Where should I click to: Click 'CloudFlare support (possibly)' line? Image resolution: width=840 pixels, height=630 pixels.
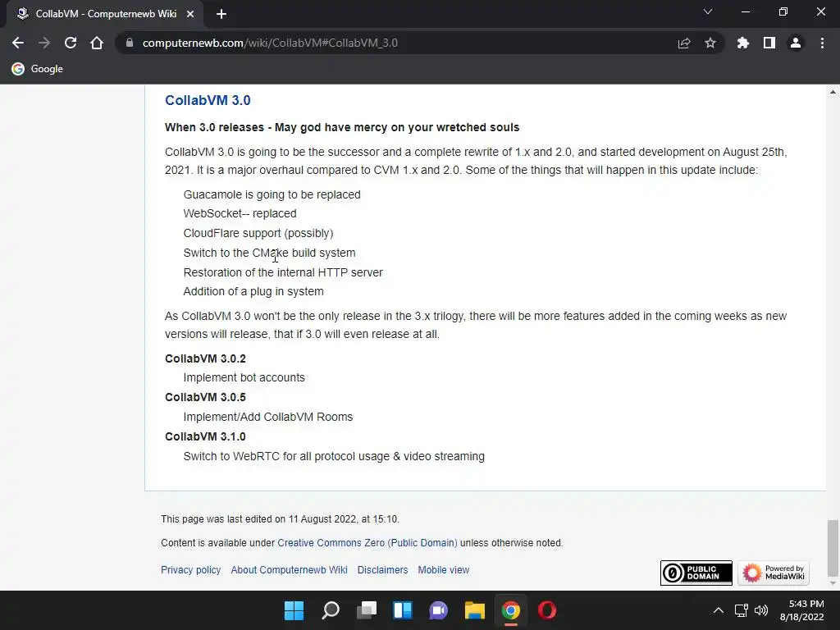[258, 233]
